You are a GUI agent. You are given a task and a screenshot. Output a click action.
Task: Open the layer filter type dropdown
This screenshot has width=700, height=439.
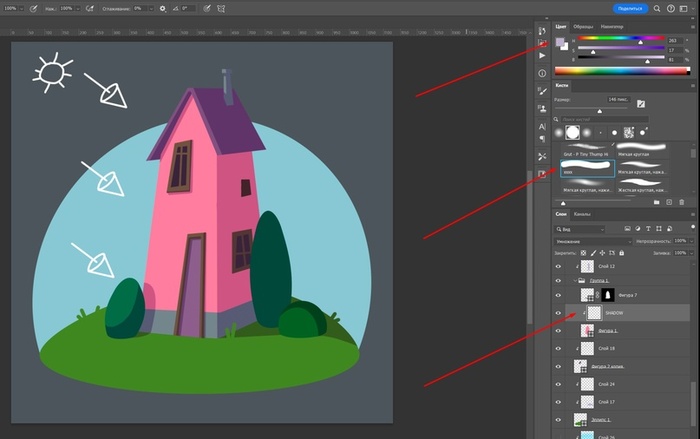[582, 228]
